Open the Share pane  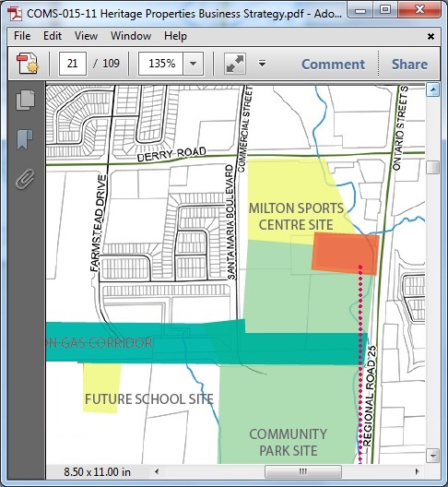click(x=409, y=65)
